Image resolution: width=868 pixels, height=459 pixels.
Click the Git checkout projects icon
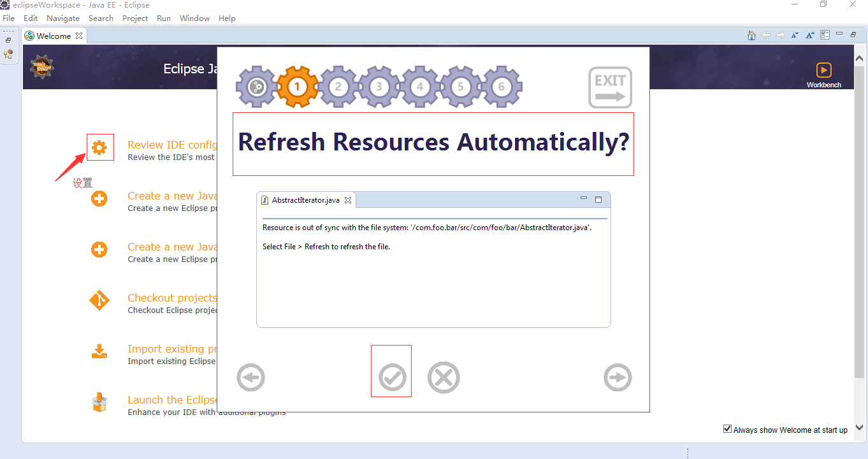99,300
